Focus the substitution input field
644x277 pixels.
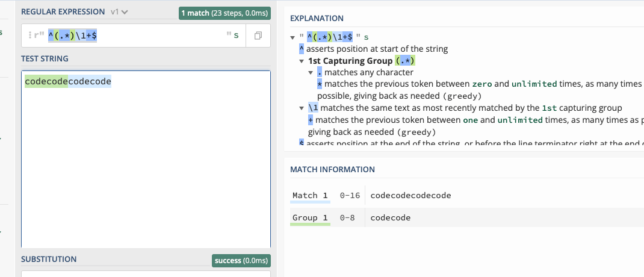(x=146, y=274)
